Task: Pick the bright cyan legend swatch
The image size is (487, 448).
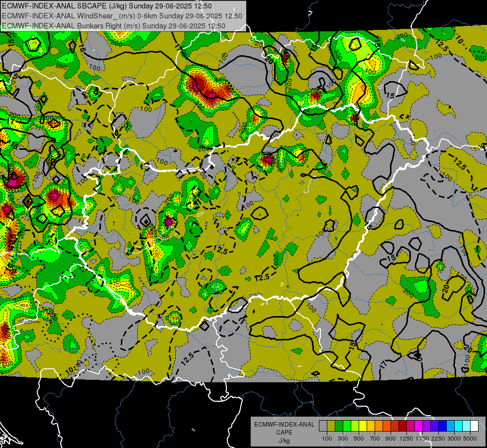Action: tap(459, 426)
